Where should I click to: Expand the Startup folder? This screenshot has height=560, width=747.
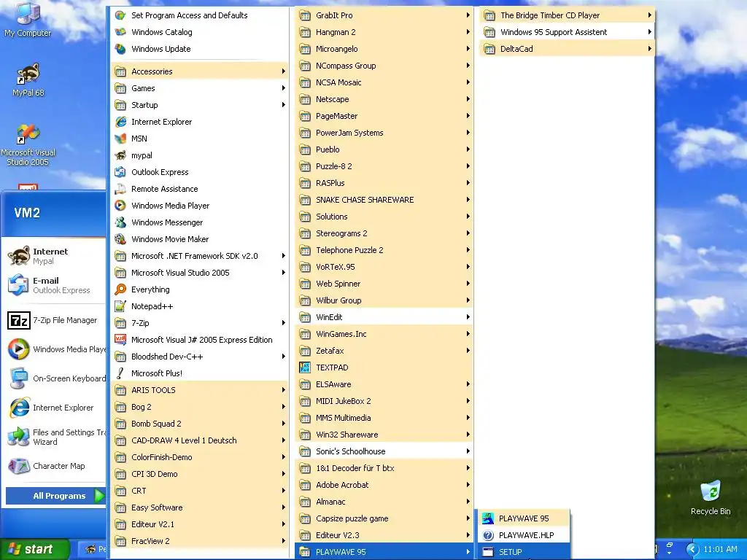(199, 105)
